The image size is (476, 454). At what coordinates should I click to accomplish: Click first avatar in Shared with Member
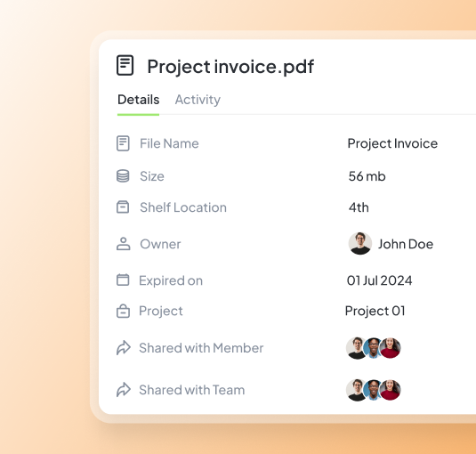pyautogui.click(x=356, y=348)
